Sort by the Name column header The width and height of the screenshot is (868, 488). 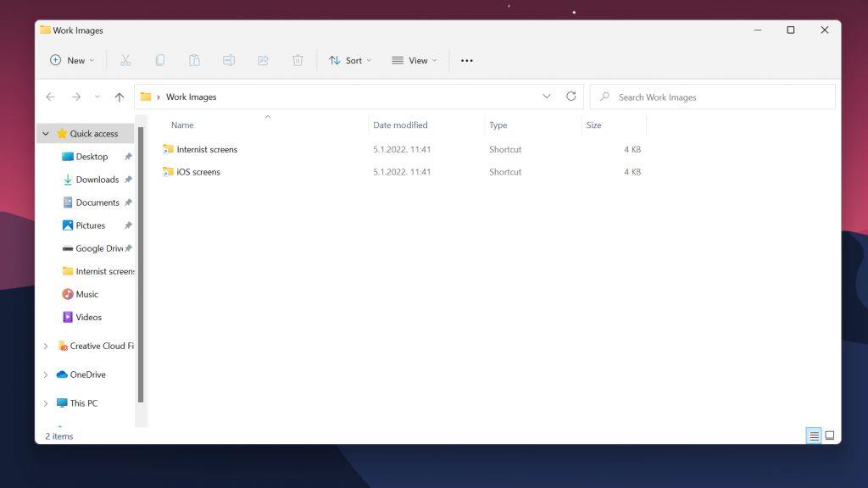182,125
